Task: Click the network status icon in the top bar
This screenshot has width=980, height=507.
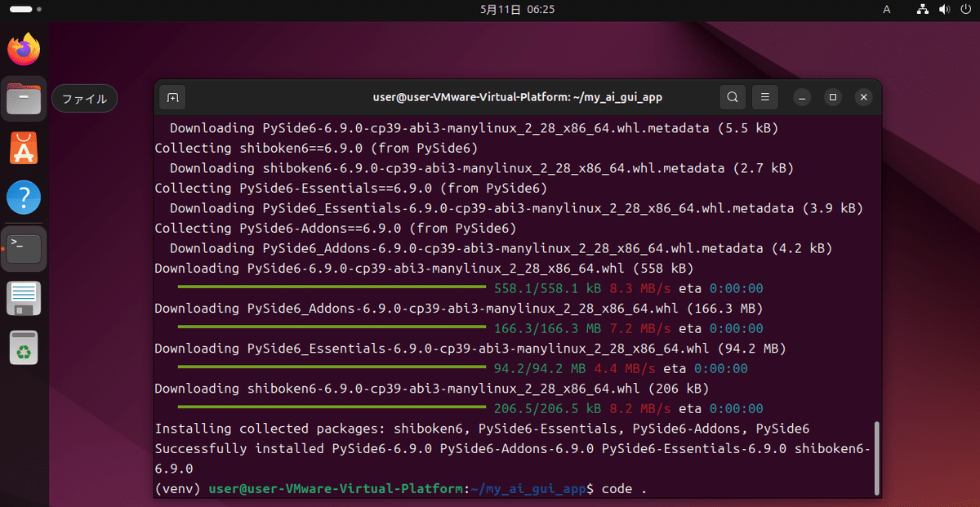Action: (922, 9)
